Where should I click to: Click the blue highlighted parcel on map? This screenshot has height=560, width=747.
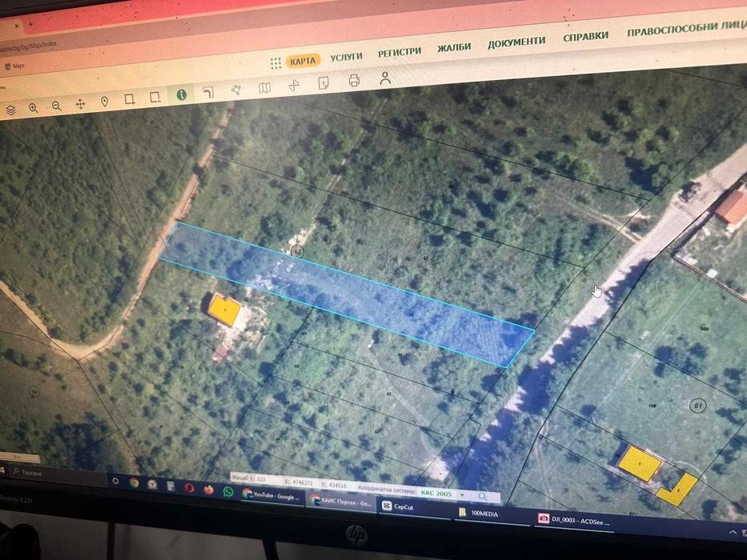(347, 294)
